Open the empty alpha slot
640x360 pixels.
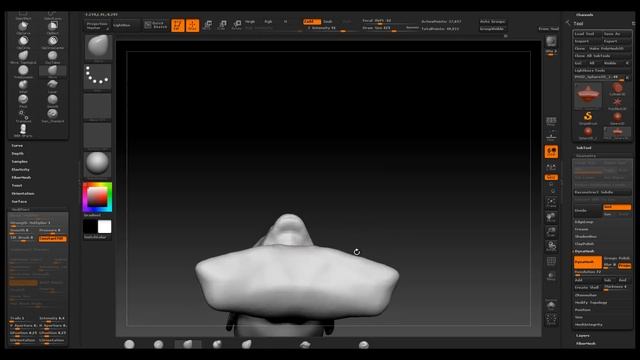[98, 107]
